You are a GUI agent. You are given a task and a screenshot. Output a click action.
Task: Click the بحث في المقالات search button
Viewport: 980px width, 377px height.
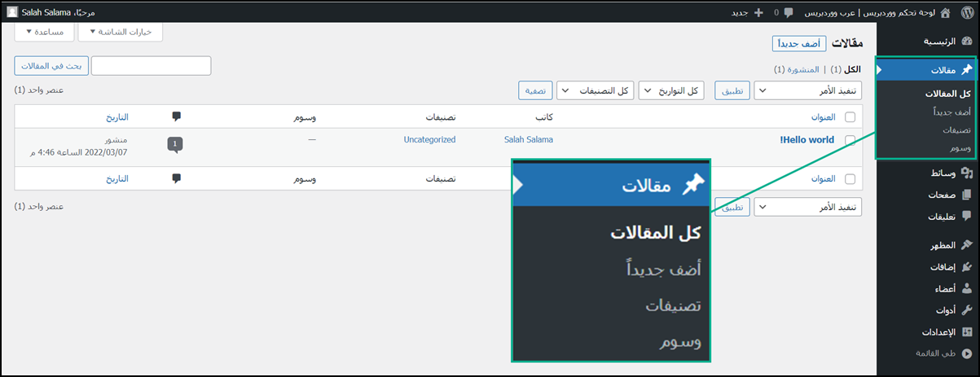tap(51, 66)
